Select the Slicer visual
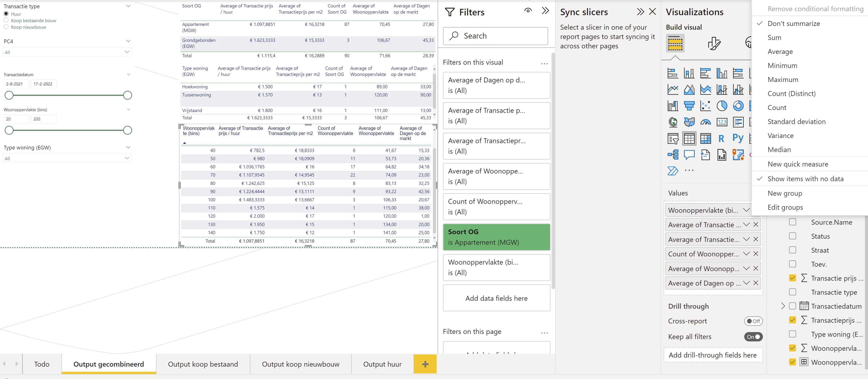868x379 pixels. 673,138
